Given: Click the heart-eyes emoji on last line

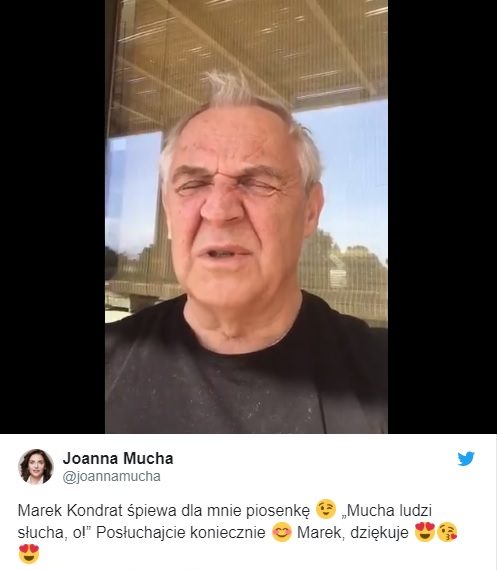Looking at the screenshot, I should point(29,553).
